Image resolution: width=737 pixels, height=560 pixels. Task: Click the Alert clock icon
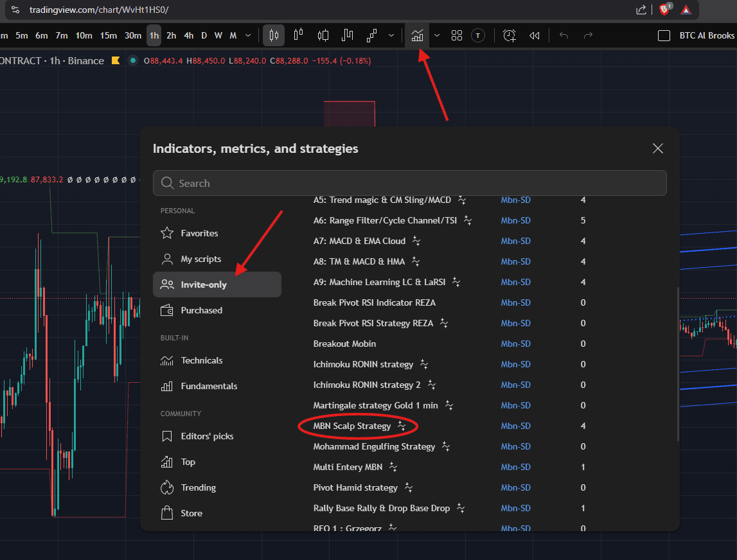coord(510,35)
